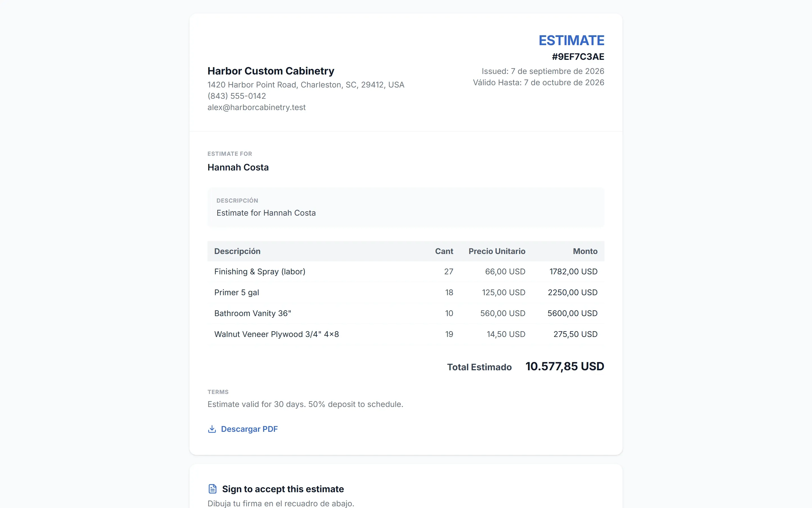Click quantity 27 in the Finishing & Spray row
This screenshot has height=508, width=812.
(x=449, y=271)
